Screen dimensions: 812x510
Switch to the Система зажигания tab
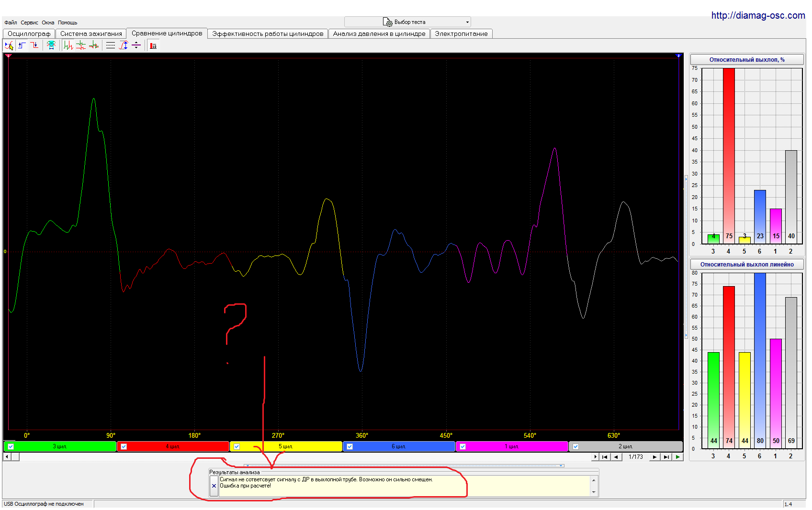91,33
